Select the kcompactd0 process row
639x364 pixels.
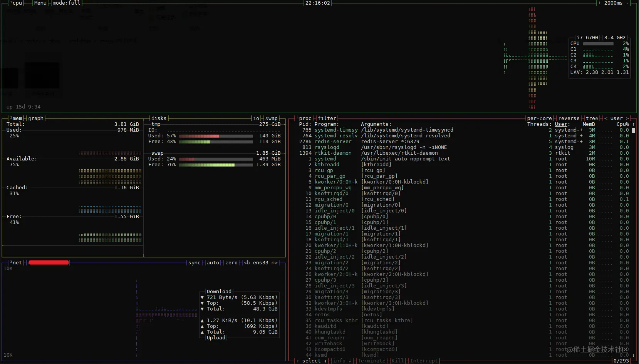pyautogui.click(x=464, y=349)
